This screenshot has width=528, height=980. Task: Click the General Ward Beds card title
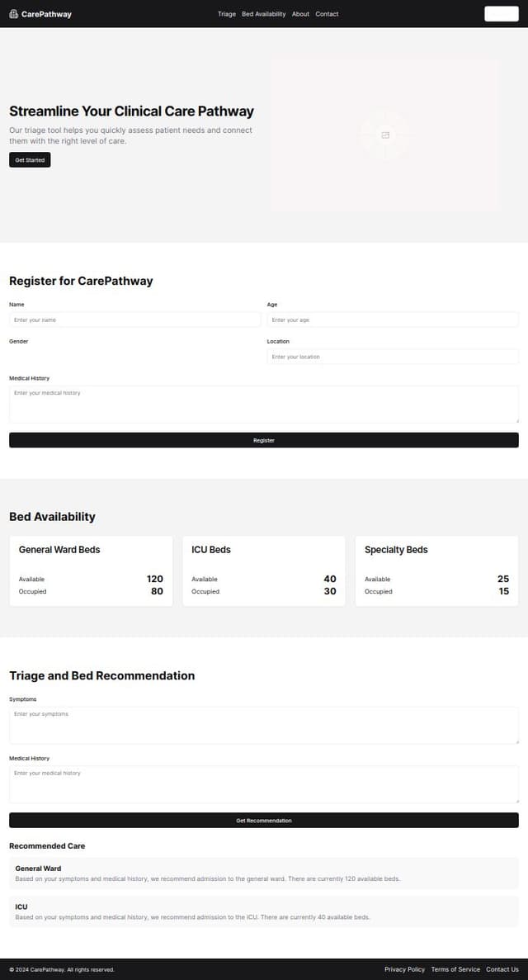click(59, 549)
